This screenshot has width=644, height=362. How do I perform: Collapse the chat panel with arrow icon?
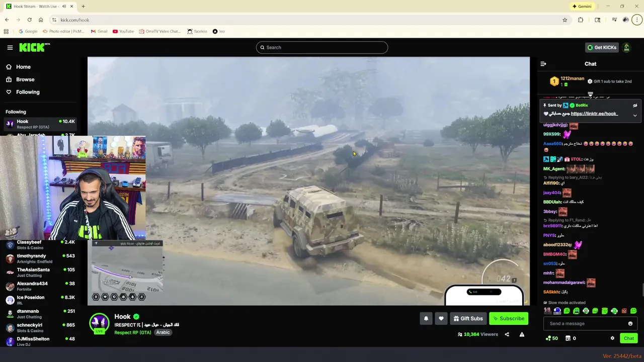[x=543, y=64]
